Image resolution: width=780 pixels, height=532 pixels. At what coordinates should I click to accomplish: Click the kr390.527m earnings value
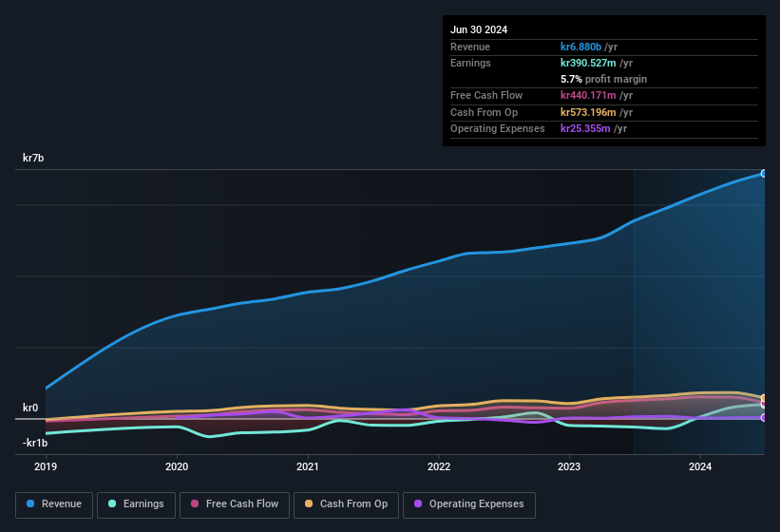(x=588, y=63)
